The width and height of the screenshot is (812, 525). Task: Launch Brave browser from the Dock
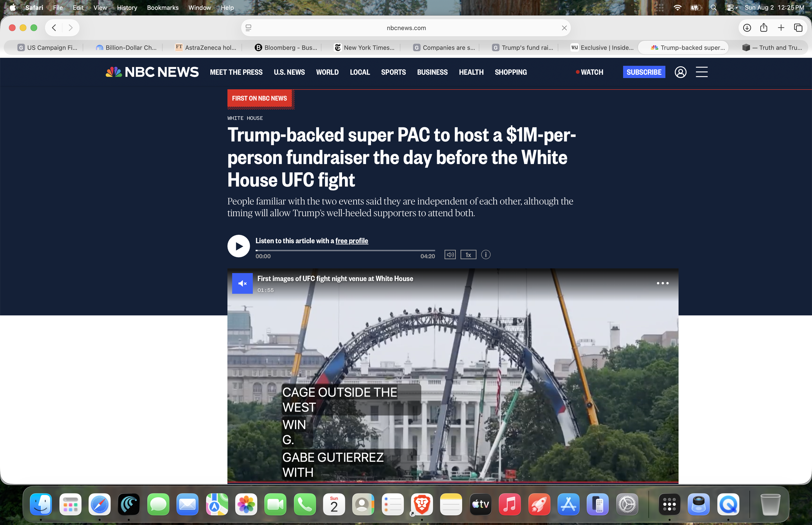[422, 504]
